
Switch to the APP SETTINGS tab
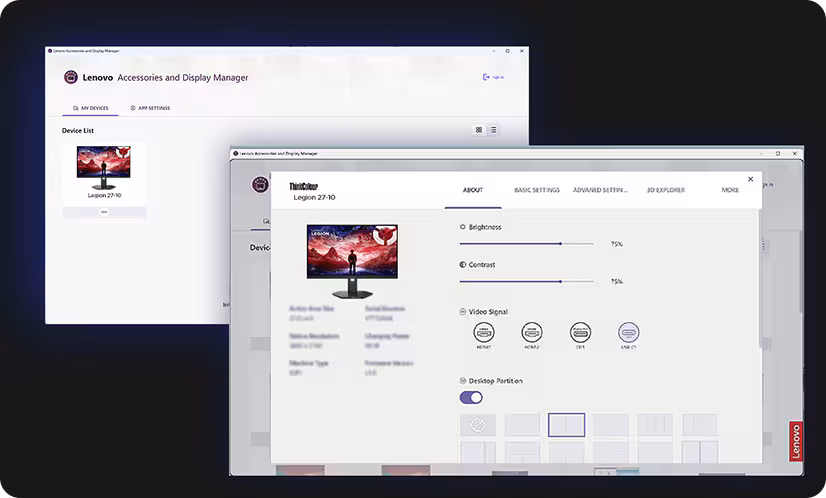(150, 108)
